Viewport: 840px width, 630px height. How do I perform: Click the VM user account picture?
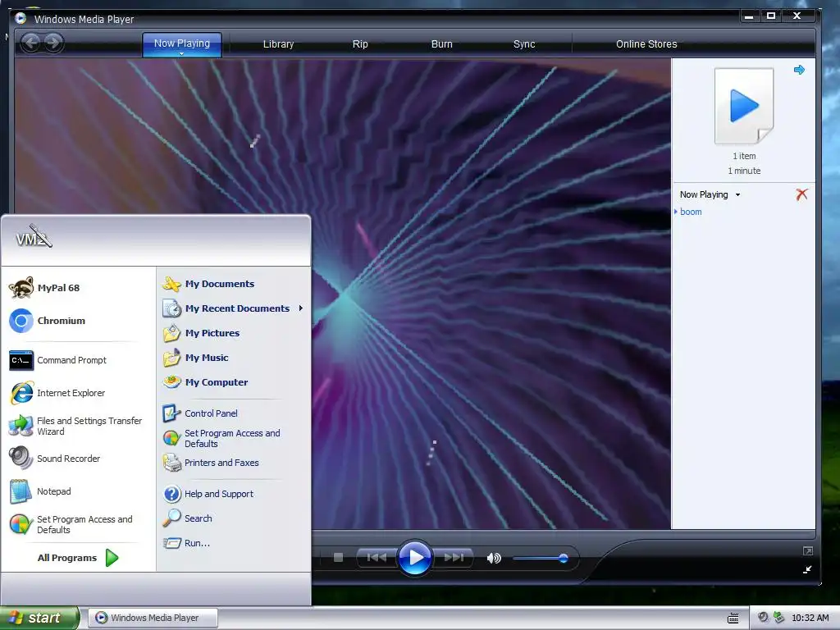click(34, 236)
